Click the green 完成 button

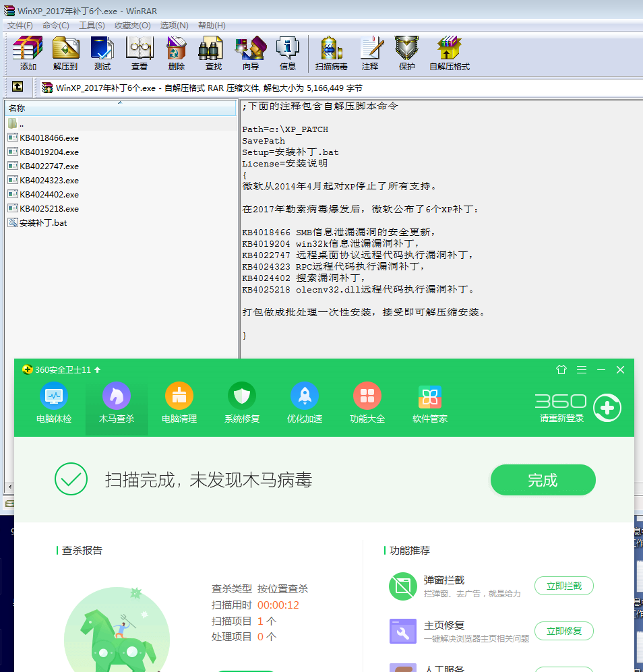pos(543,480)
